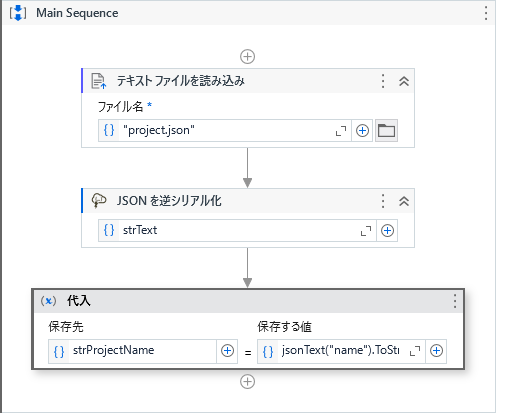Click the JSON を逆シリアル化 activity icon

99,201
